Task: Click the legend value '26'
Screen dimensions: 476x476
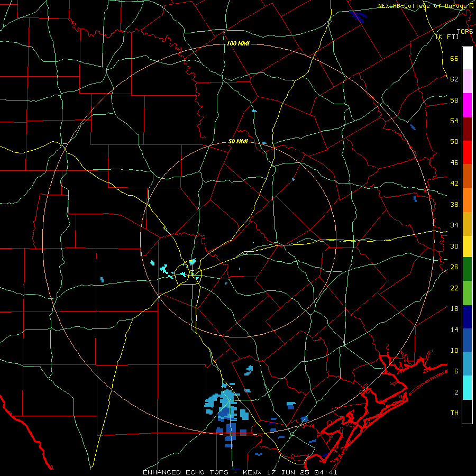Action: click(454, 267)
